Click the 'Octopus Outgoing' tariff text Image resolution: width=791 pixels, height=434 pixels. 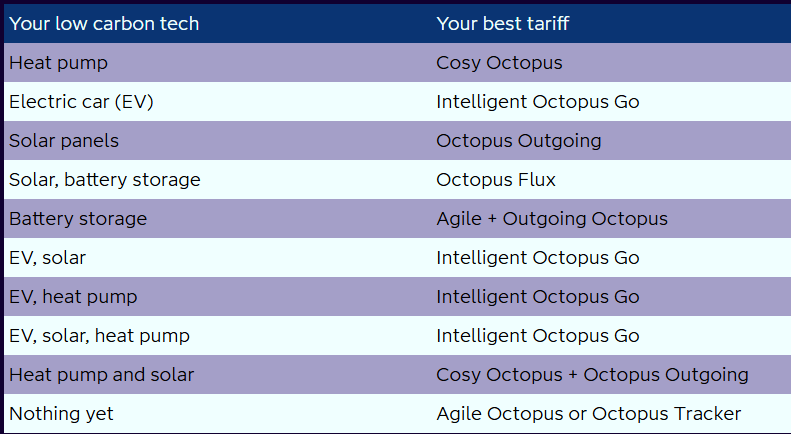[x=518, y=141]
